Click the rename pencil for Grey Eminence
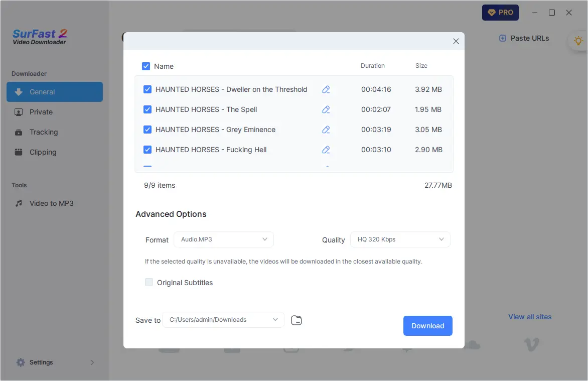 point(326,130)
